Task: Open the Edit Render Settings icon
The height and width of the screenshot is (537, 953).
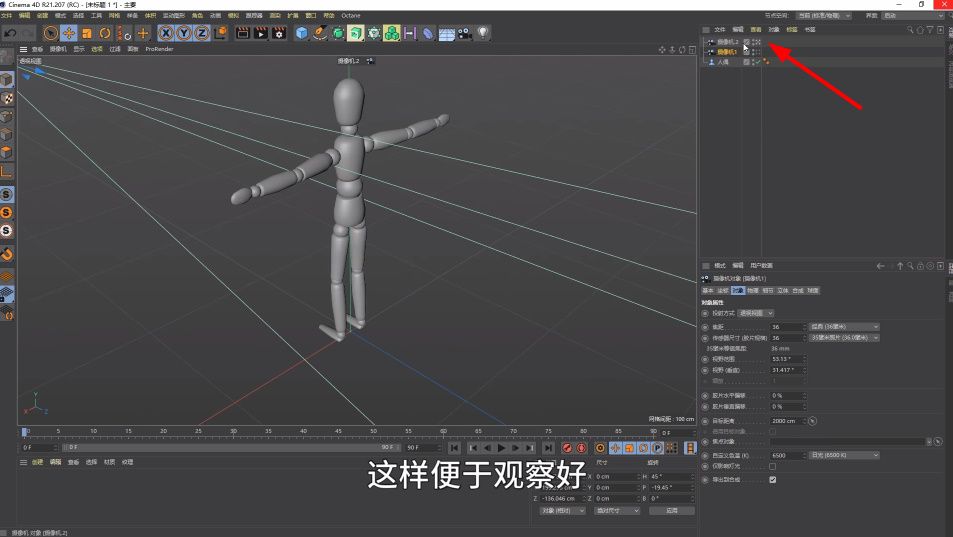Action: pos(279,34)
